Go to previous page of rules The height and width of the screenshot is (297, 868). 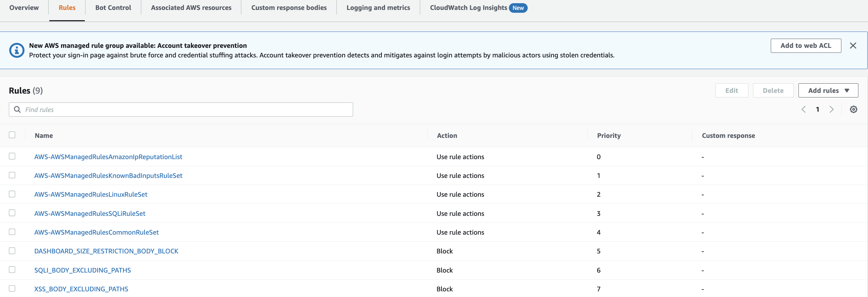pyautogui.click(x=803, y=110)
